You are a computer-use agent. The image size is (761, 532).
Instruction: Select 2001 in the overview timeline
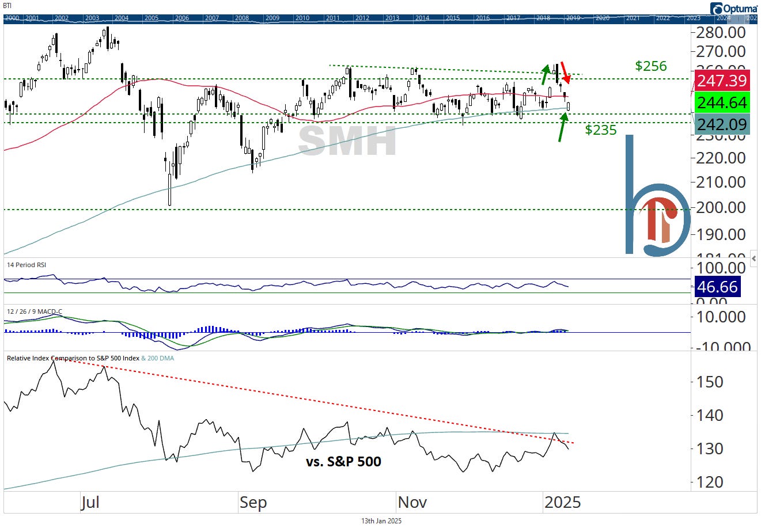click(32, 18)
